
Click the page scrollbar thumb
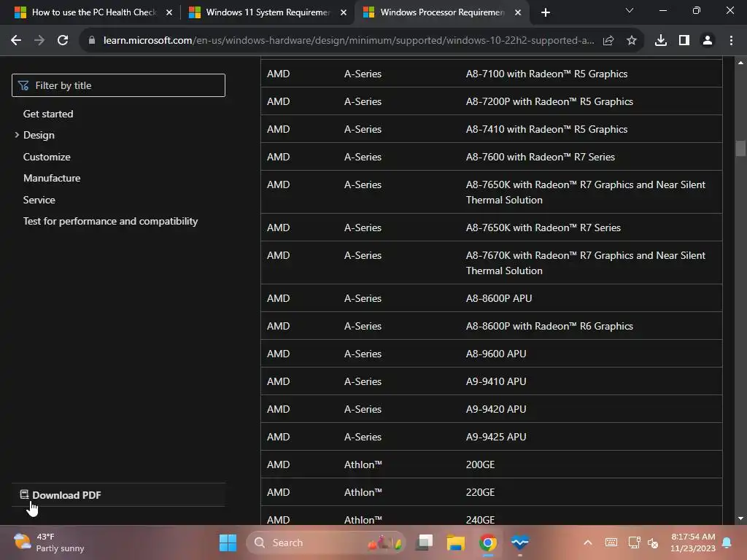coord(740,148)
